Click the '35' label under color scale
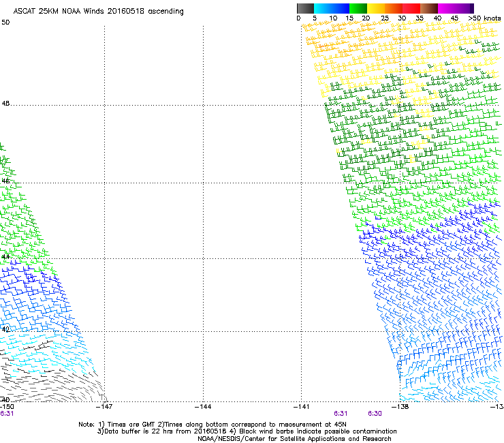This screenshot has height=443, width=504. pyautogui.click(x=420, y=18)
